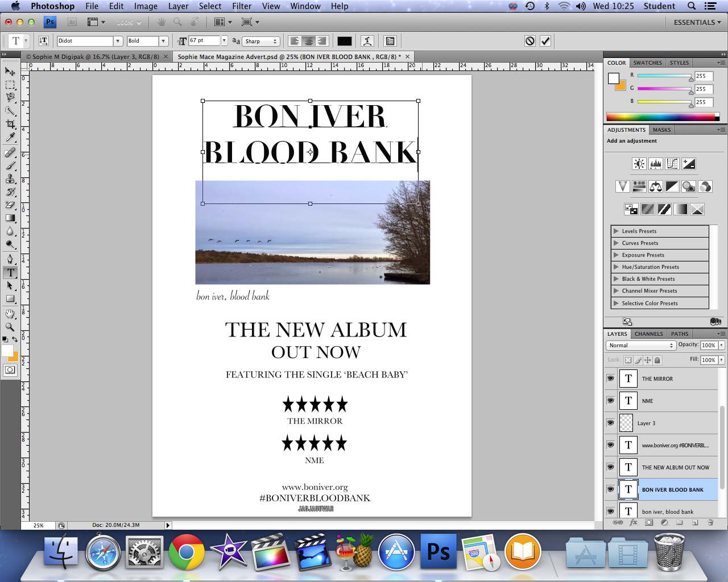Switch to the Swatches tab

[x=648, y=63]
